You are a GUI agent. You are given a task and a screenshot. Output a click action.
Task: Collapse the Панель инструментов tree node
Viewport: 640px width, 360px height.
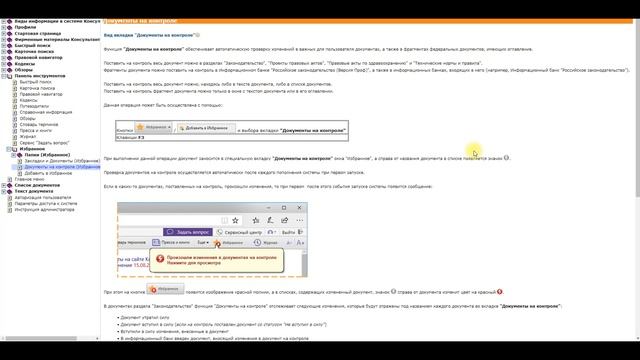click(x=4, y=76)
